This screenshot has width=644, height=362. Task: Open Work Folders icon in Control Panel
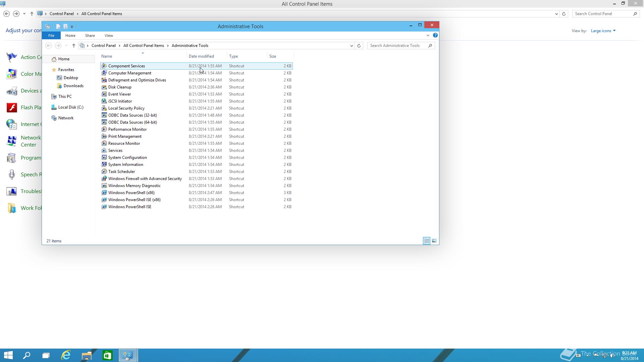[12, 208]
